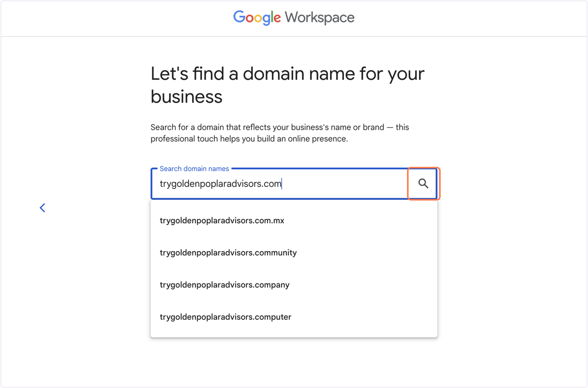Choose trygoldenpoplaradvisors.community suggestion
Image resolution: width=588 pixels, height=388 pixels.
pos(294,253)
